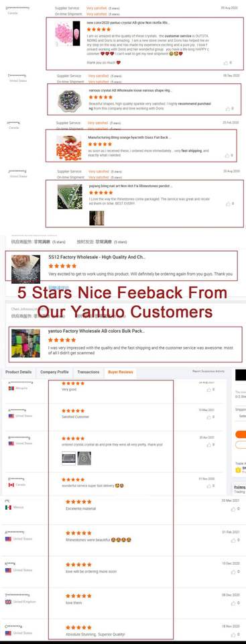
Task: Open the orange rhinestones product thumbnail
Action: click(x=69, y=148)
